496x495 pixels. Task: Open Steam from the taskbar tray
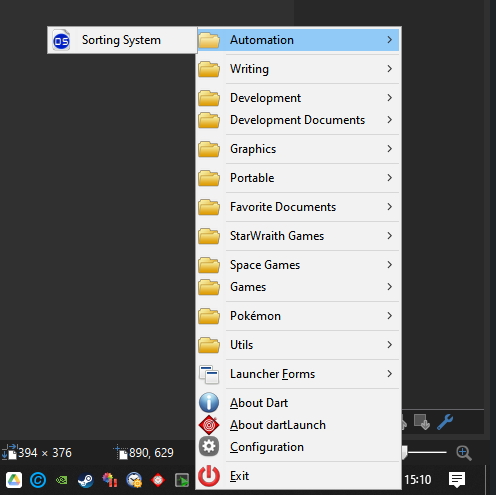pyautogui.click(x=86, y=480)
